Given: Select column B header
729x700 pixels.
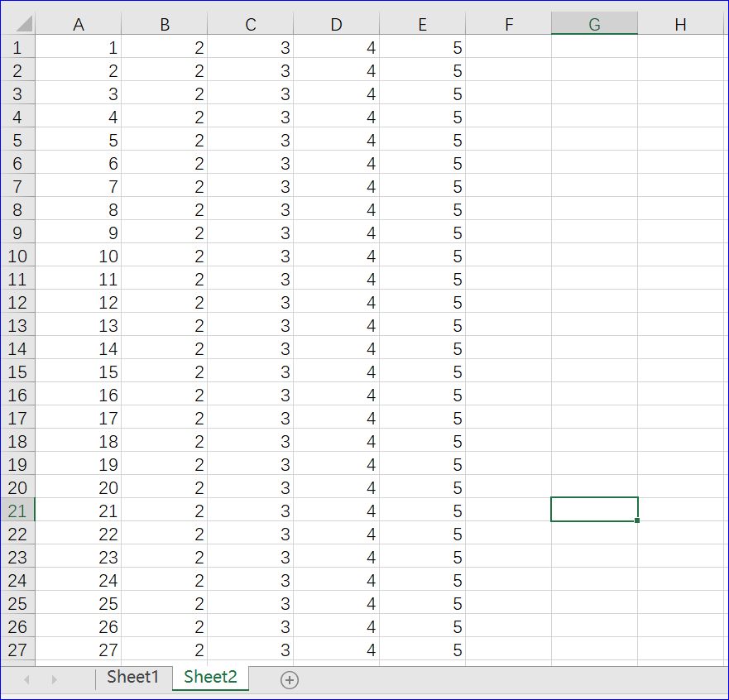Looking at the screenshot, I should [x=164, y=24].
